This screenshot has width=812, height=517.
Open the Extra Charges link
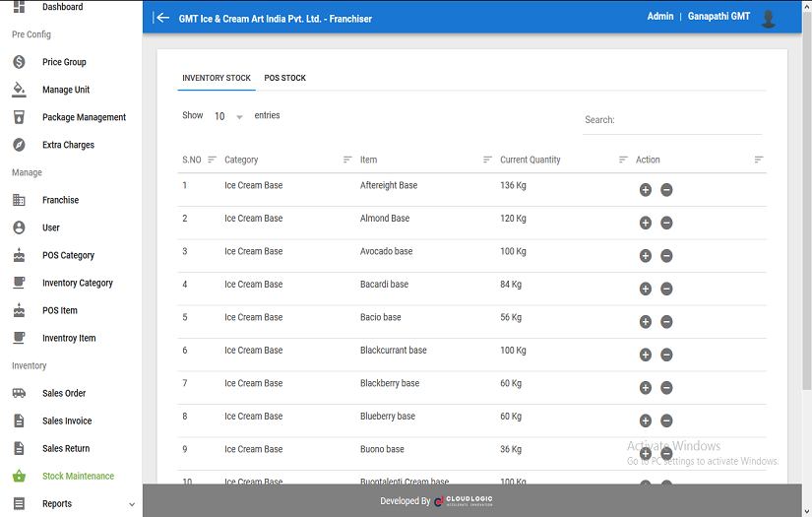click(x=68, y=145)
